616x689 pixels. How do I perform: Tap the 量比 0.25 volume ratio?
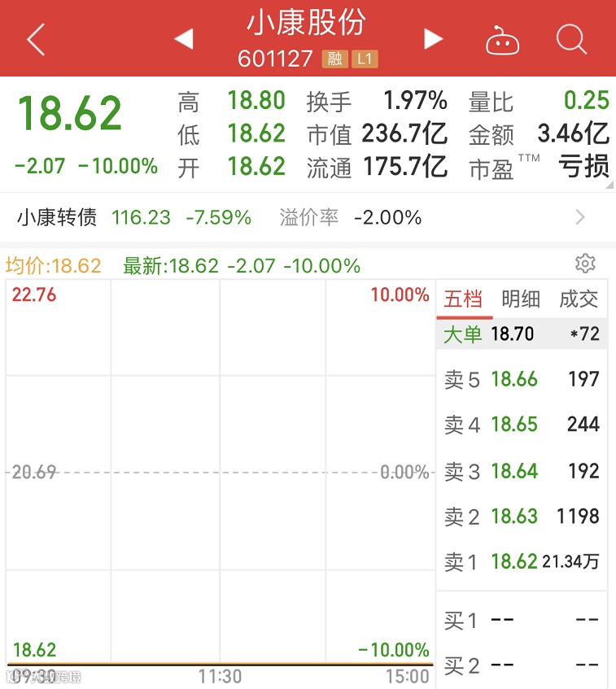587,101
